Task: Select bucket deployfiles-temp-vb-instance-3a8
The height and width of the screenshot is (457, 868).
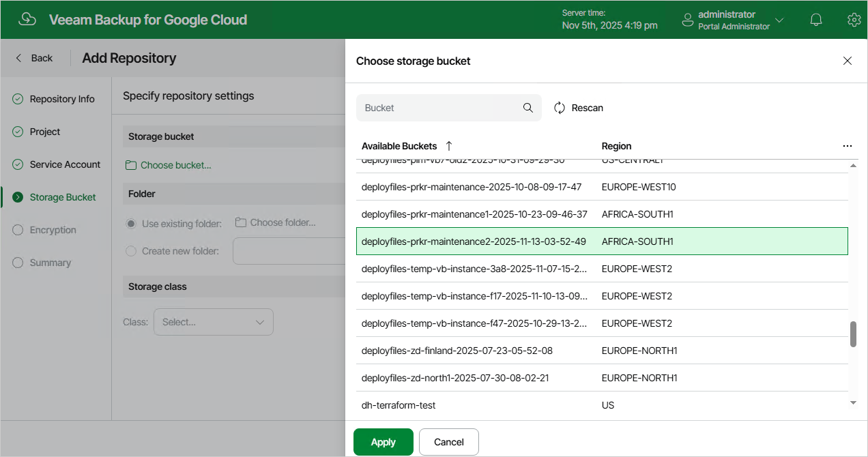Action: pyautogui.click(x=602, y=269)
